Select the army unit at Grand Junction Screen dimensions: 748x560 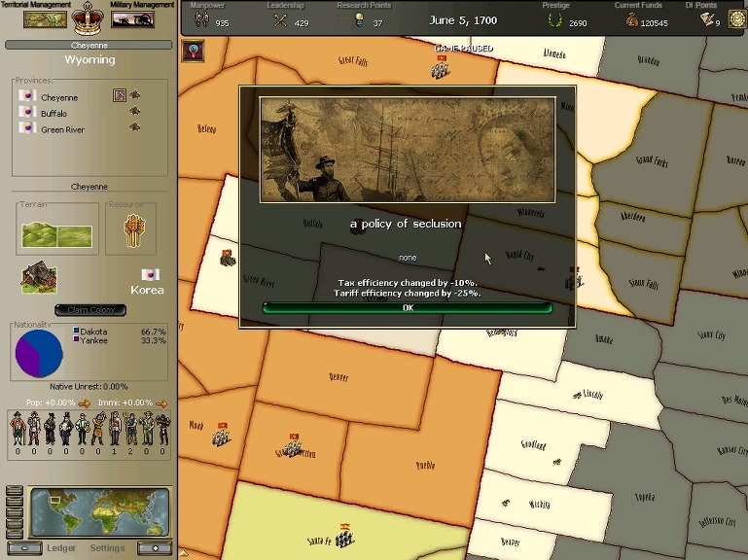(x=293, y=445)
